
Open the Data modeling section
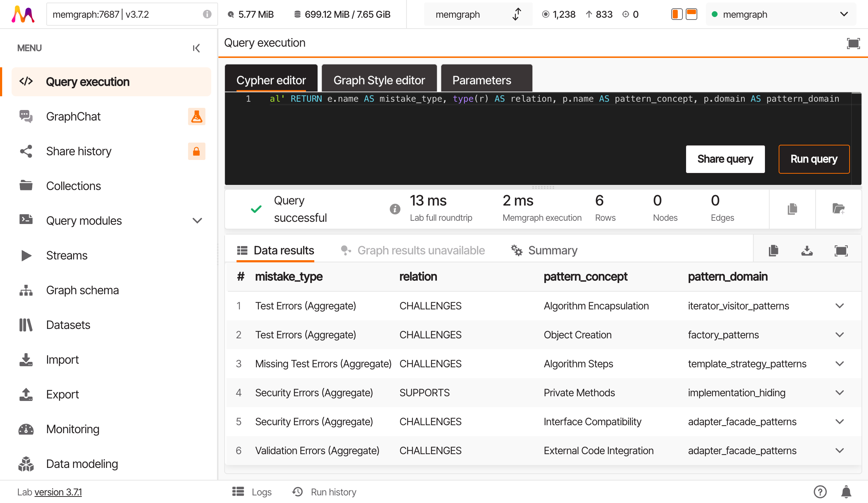82,464
